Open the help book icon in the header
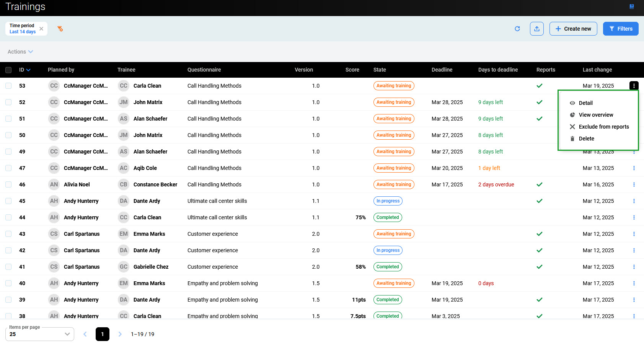644x346 pixels. click(631, 7)
